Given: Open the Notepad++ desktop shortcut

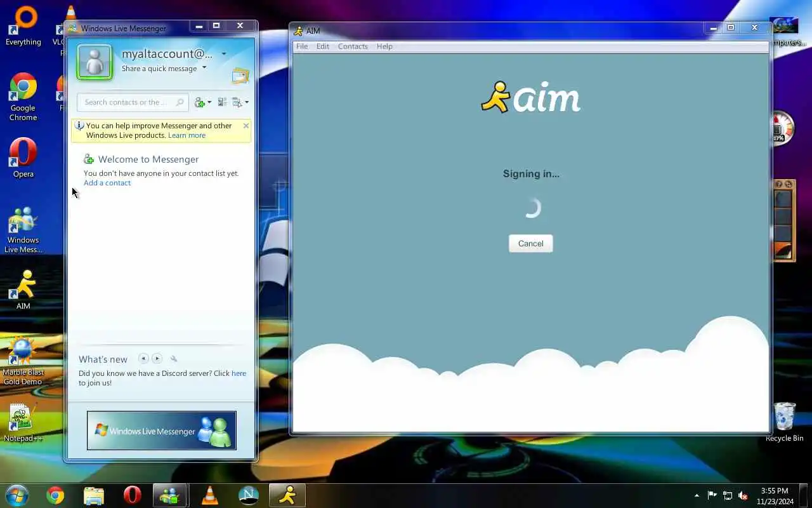Looking at the screenshot, I should [23, 422].
